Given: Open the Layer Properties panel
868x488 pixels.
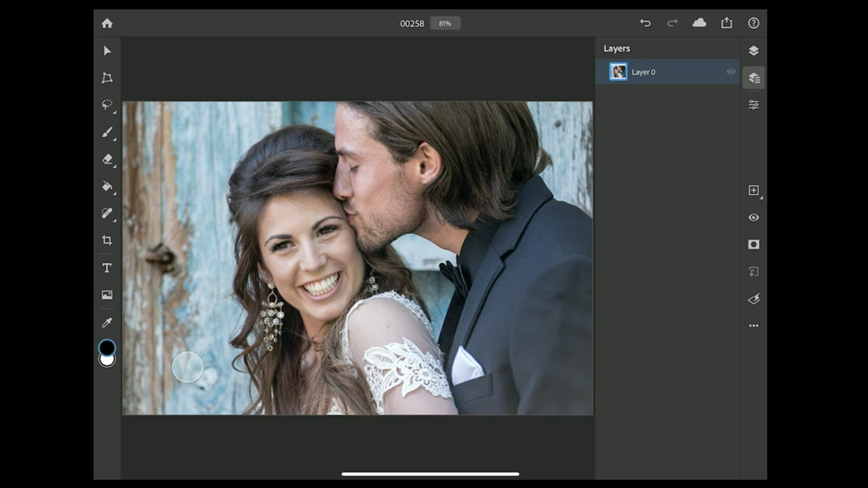Looking at the screenshot, I should pos(753,105).
